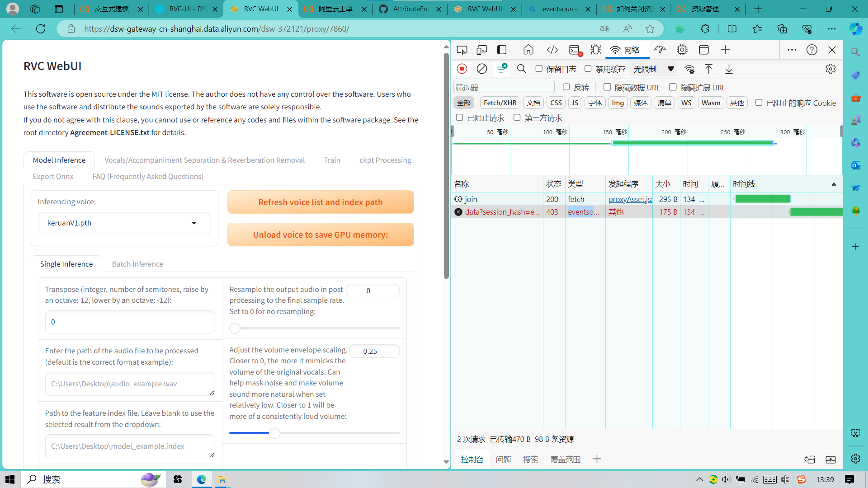868x488 pixels.
Task: Refresh the browser page
Action: (x=41, y=29)
